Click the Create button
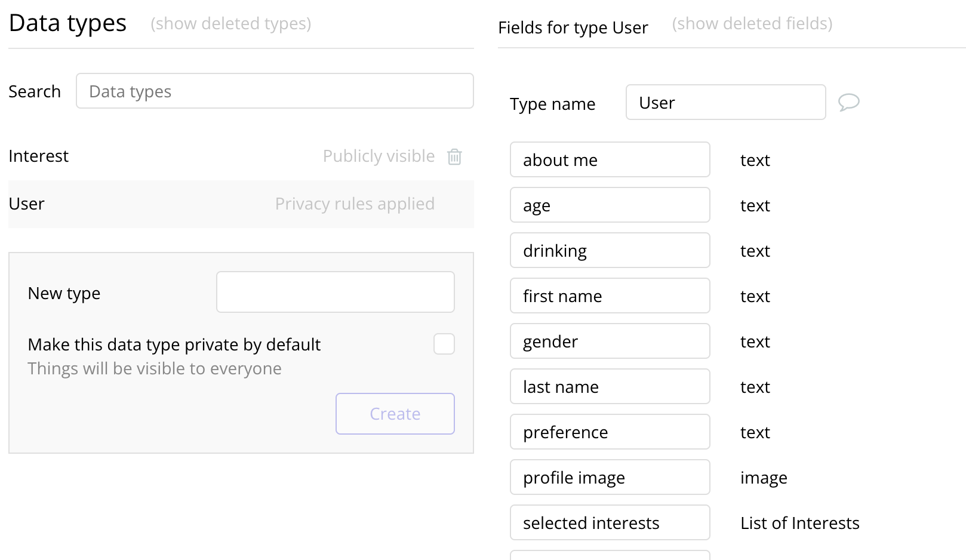966x560 pixels. coord(395,414)
